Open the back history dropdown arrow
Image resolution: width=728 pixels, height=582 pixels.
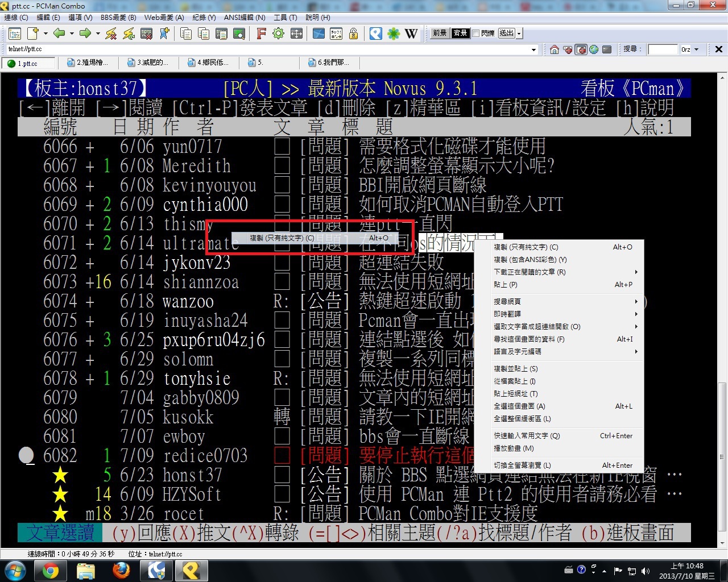pyautogui.click(x=72, y=34)
